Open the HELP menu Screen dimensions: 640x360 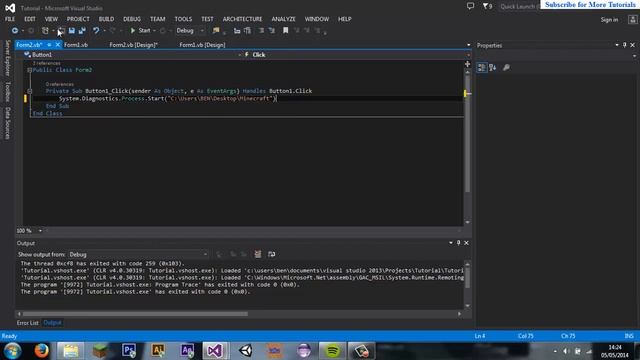coord(344,19)
